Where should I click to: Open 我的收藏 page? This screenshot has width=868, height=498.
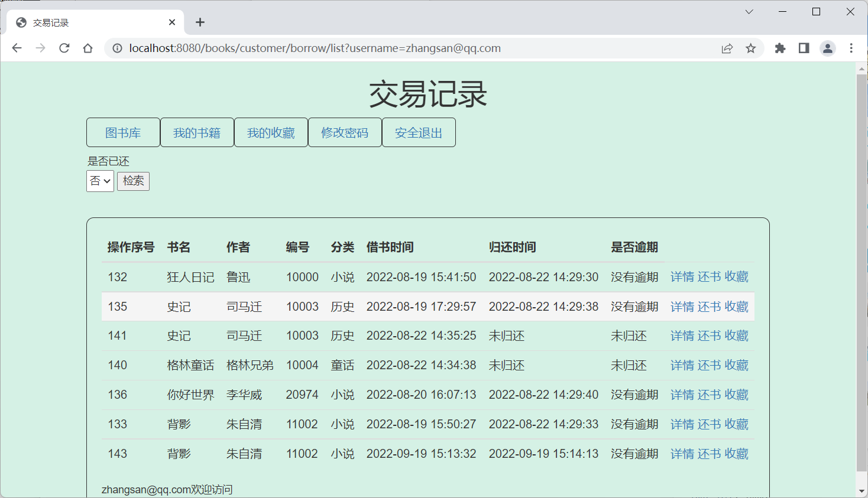click(x=271, y=132)
